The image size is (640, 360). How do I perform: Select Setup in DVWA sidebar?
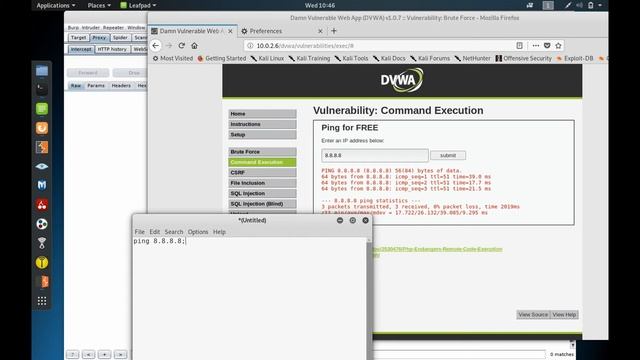coord(262,134)
